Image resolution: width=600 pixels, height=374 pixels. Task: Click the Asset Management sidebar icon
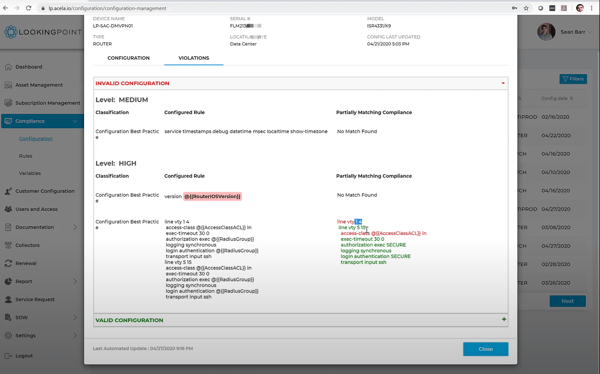click(8, 85)
